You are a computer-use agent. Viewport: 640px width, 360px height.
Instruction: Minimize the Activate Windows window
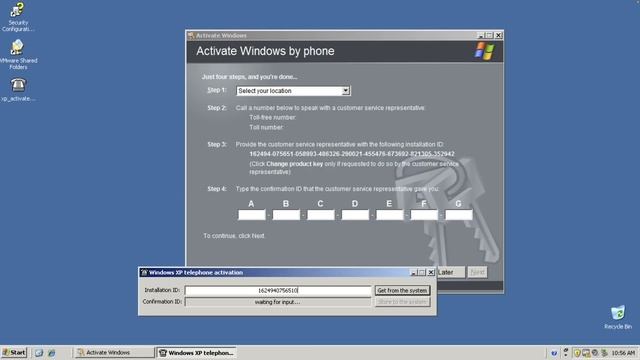[480, 36]
